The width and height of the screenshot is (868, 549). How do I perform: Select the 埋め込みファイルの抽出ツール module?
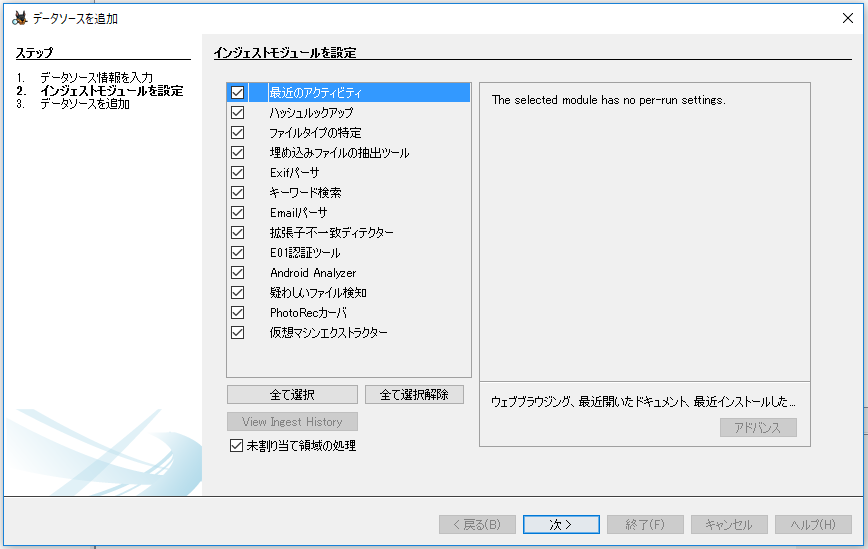[339, 153]
